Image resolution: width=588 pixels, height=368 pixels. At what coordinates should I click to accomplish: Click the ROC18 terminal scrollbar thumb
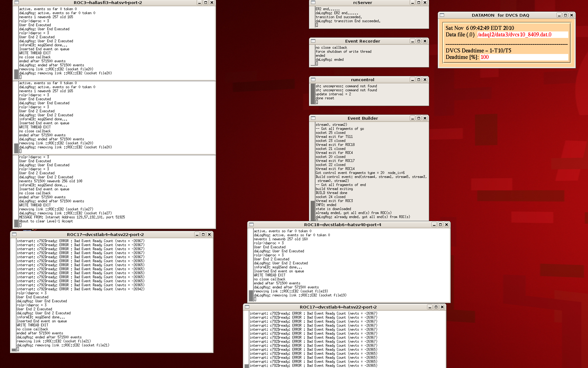pos(251,296)
